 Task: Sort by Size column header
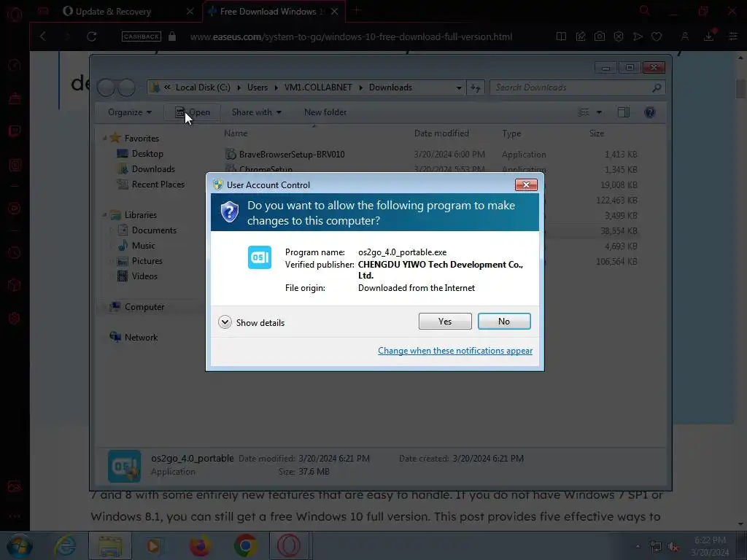point(597,133)
